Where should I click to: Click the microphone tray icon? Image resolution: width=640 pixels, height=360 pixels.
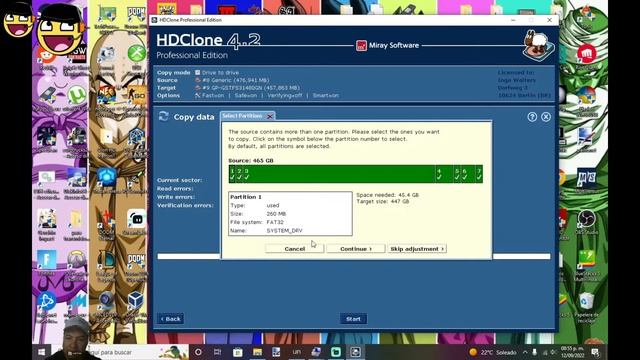point(534,352)
